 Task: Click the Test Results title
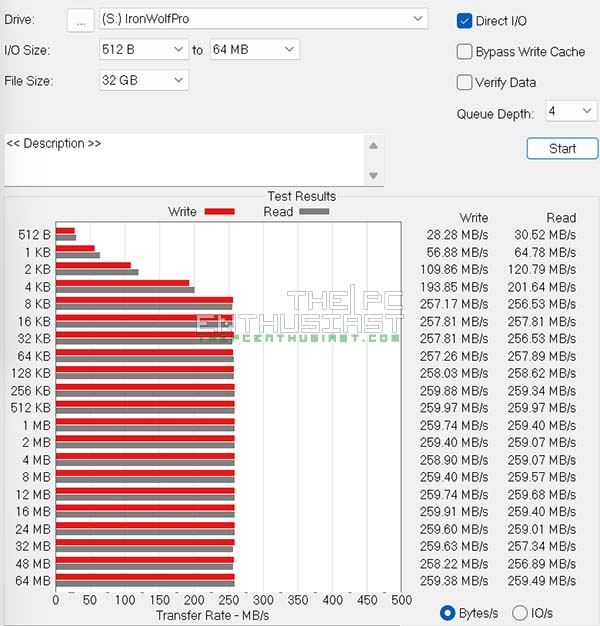click(x=301, y=196)
